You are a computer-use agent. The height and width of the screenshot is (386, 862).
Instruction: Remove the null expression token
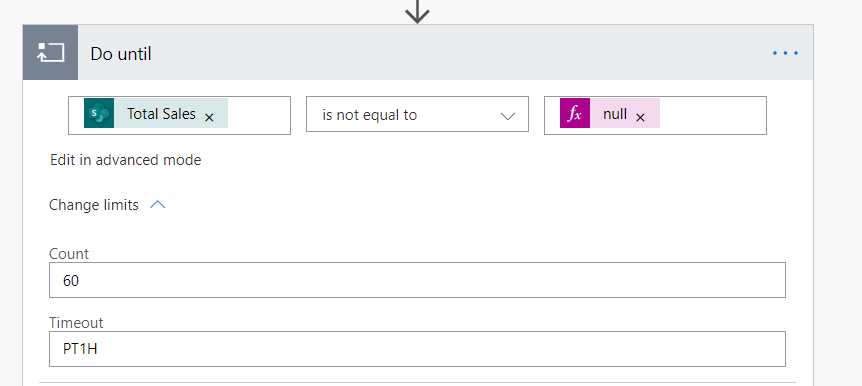pyautogui.click(x=640, y=117)
